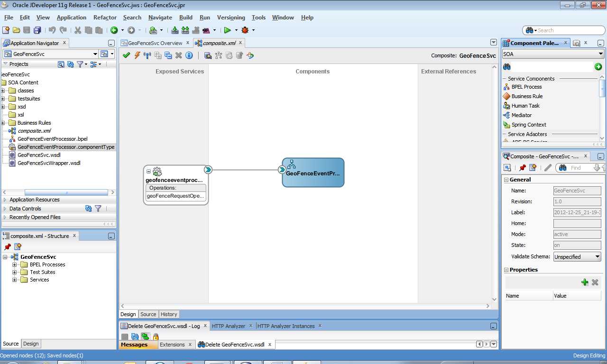Image resolution: width=607 pixels, height=364 pixels.
Task: Select GeoFenceSvcWrapper.wsdl in the project tree
Action: pyautogui.click(x=49, y=163)
